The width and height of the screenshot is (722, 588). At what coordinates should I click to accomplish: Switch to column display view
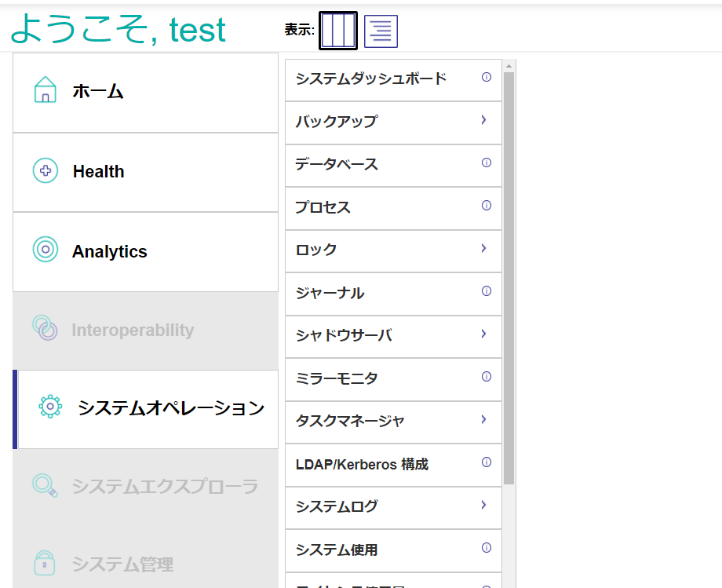pos(338,31)
